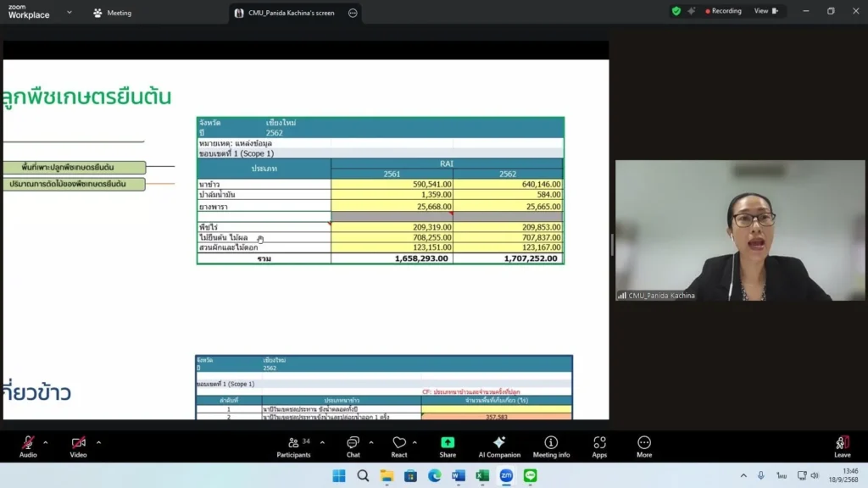Click the cell value 640,146.00
This screenshot has width=868, height=488.
pyautogui.click(x=508, y=184)
